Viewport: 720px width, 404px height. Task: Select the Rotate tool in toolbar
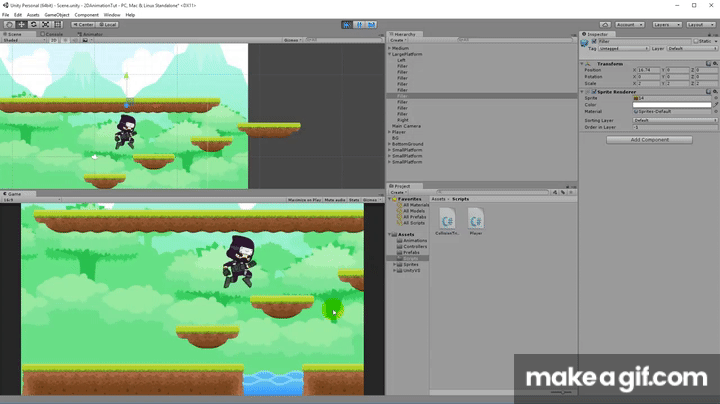coord(32,24)
